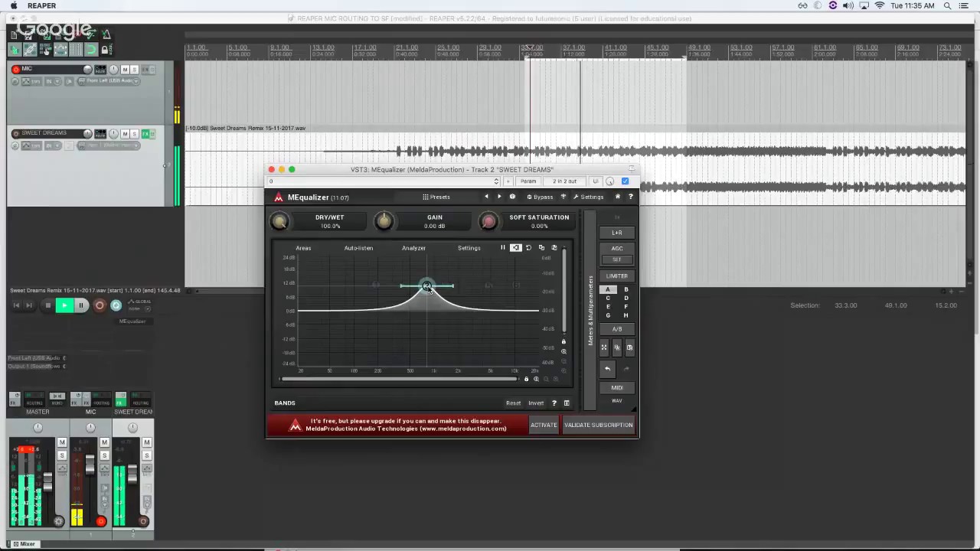Open the MASTER channel FX button in mixer

tap(15, 399)
